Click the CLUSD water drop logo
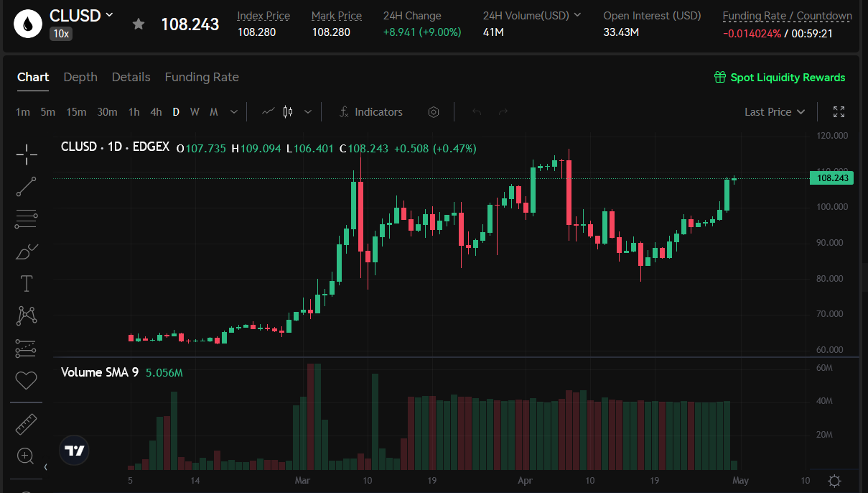868x493 pixels. point(27,24)
